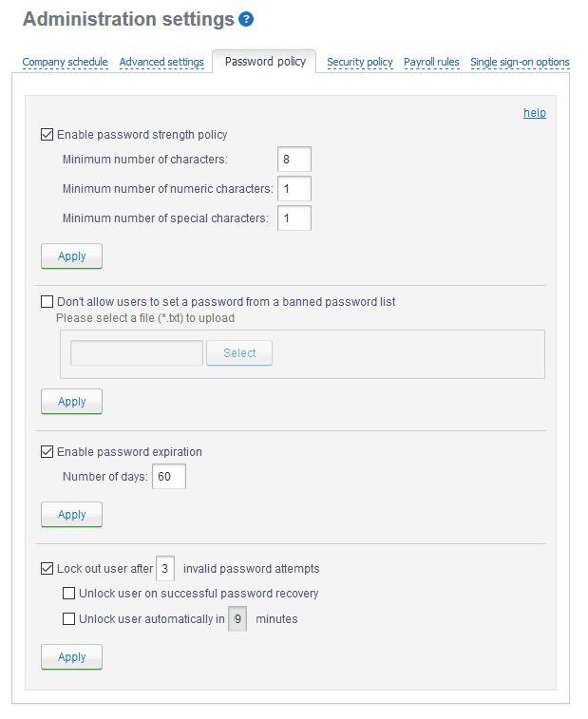Disable the Enable password expiration checkbox

tap(47, 452)
